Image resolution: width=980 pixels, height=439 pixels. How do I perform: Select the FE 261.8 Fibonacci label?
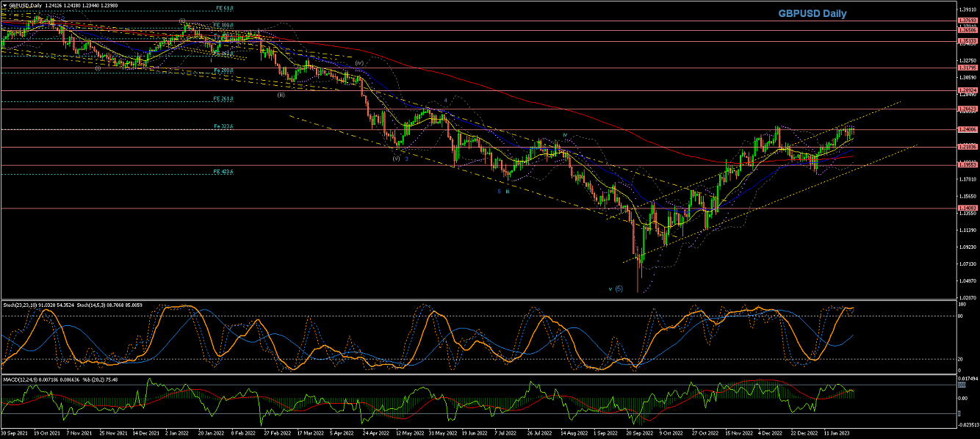tap(223, 98)
